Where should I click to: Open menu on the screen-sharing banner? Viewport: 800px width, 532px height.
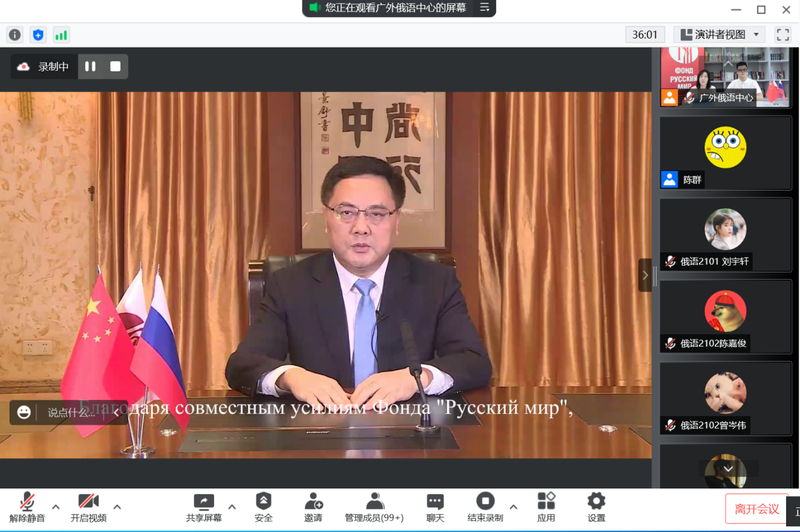484,8
